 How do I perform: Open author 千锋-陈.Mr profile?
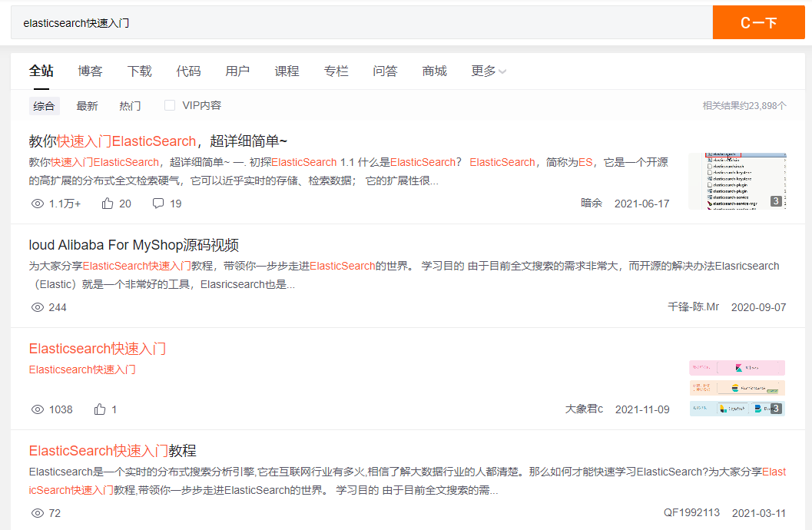click(693, 306)
